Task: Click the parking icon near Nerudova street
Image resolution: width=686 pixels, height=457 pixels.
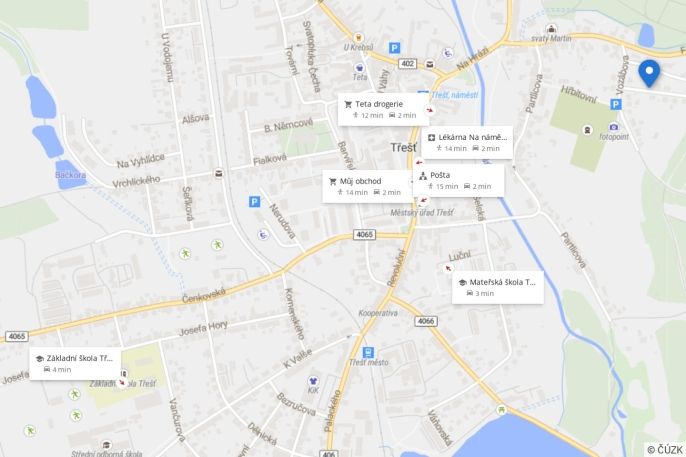Action: pos(254,202)
